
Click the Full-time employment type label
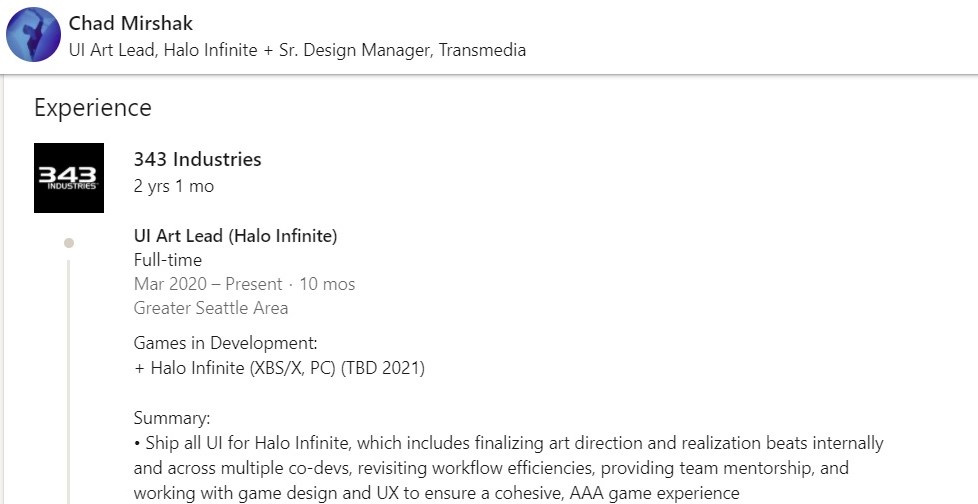tap(167, 260)
